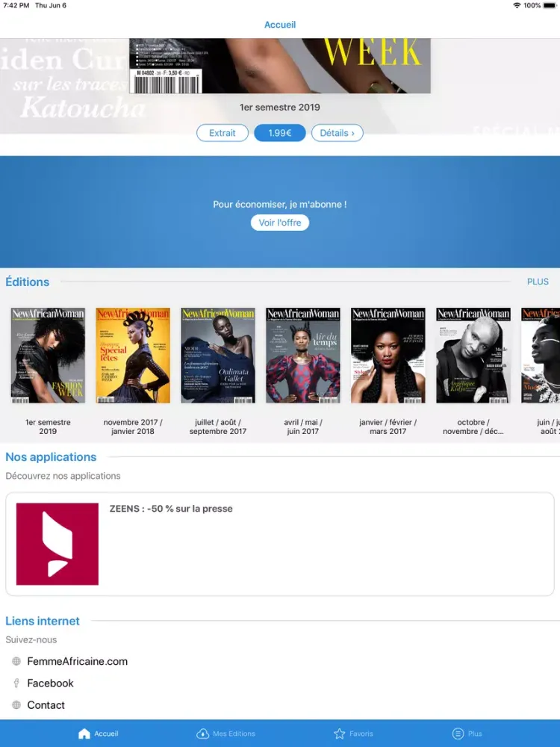Switch to the Accueil tab label
Viewport: 560px width, 747px height.
pyautogui.click(x=106, y=734)
